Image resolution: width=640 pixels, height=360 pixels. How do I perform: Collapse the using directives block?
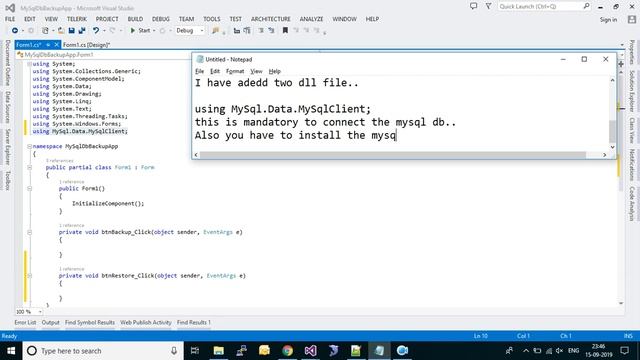tap(29, 64)
